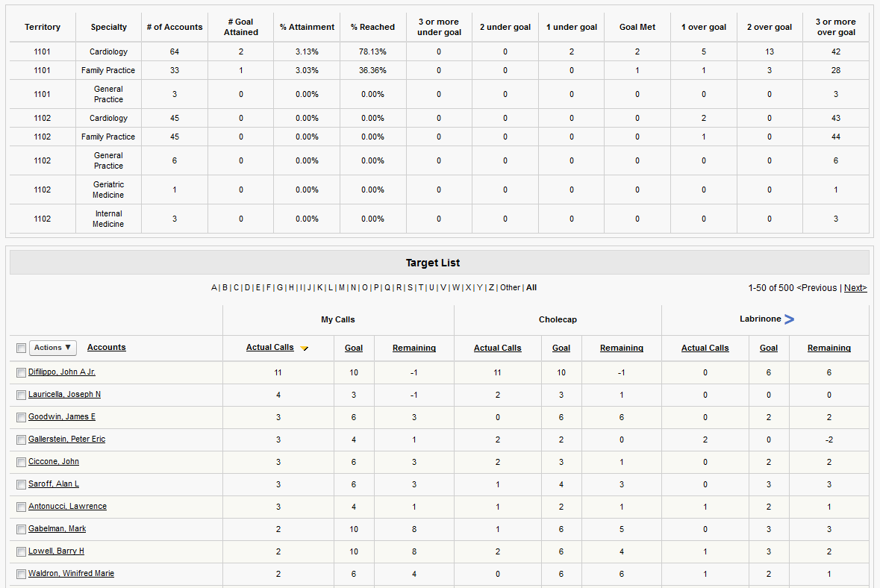The image size is (880, 588).
Task: Open the Gallerstein, Peter Eric account
Action: 66,440
